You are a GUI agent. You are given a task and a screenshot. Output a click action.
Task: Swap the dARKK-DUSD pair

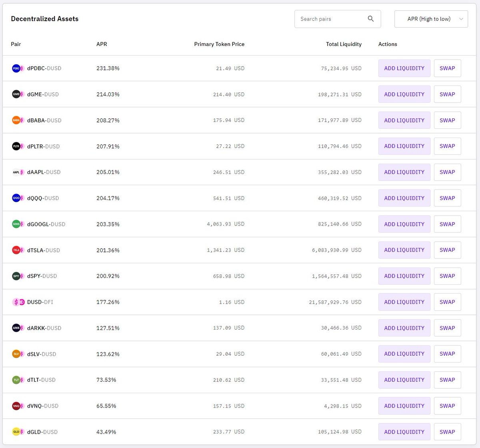pos(447,328)
